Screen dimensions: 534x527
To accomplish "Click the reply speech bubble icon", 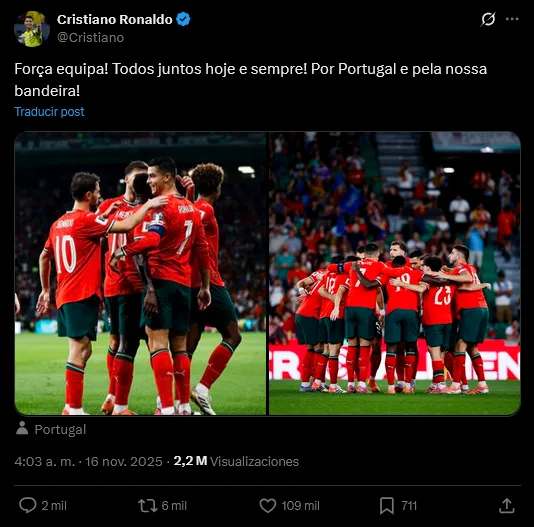I will coord(28,505).
